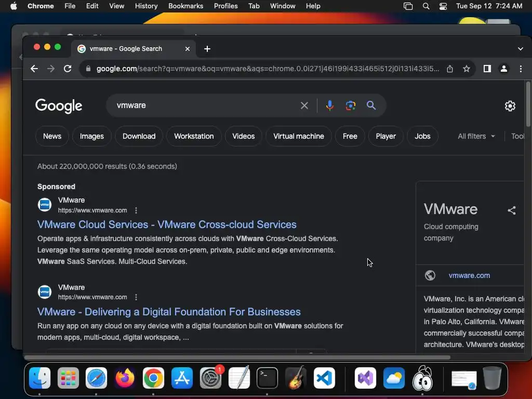Open Spotlight search in menu bar
Viewport: 532px width, 399px height.
[426, 6]
